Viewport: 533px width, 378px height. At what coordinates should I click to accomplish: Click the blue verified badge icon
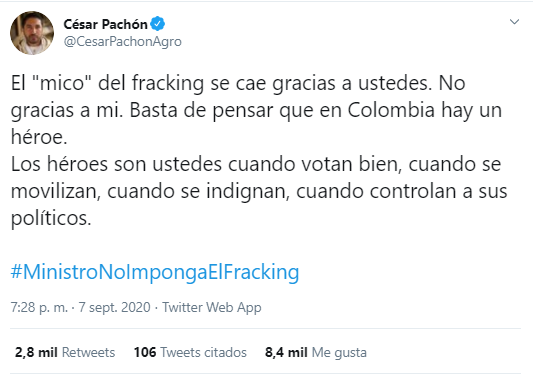pyautogui.click(x=157, y=24)
